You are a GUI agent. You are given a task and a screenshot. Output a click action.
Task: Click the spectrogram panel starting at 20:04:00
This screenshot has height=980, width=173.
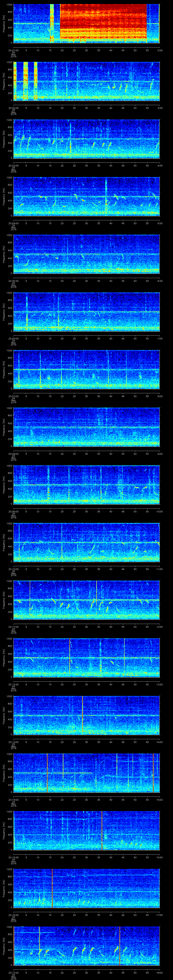coord(86,197)
